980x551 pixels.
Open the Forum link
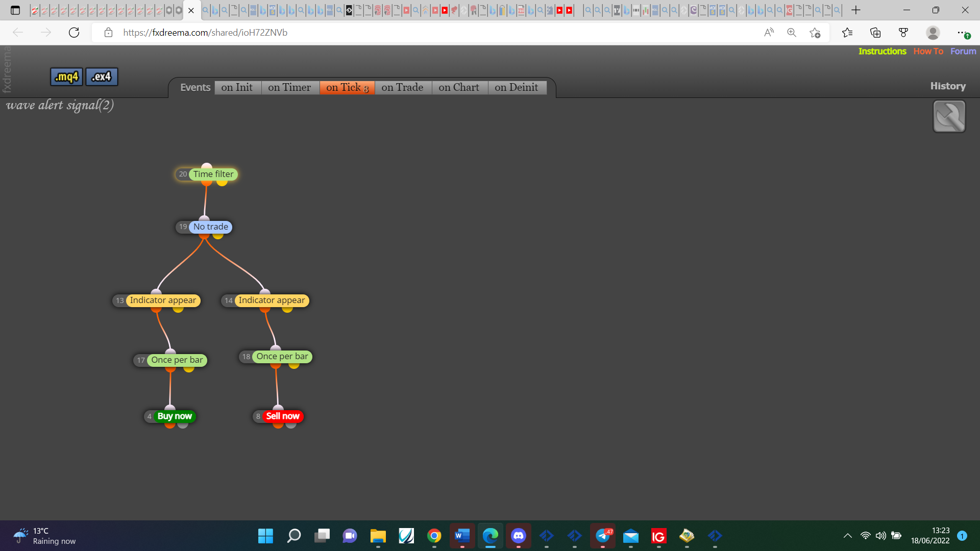coord(963,51)
